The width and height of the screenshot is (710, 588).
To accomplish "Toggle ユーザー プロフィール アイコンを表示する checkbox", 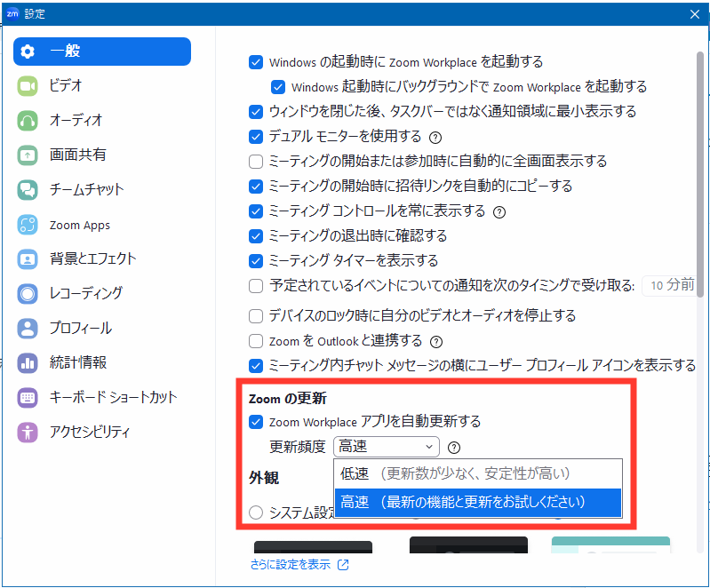I will click(x=256, y=366).
